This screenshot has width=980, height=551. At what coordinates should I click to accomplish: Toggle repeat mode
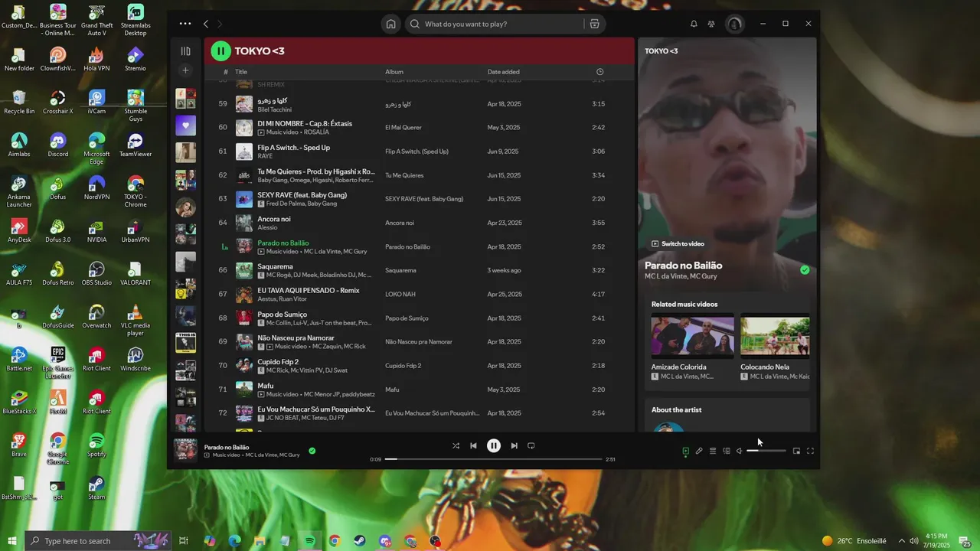tap(531, 445)
